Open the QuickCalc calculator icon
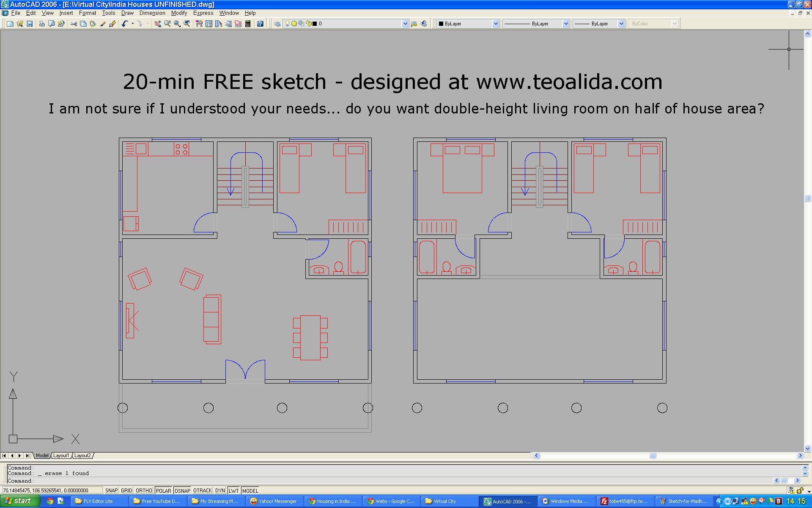The height and width of the screenshot is (508, 812). tap(248, 24)
